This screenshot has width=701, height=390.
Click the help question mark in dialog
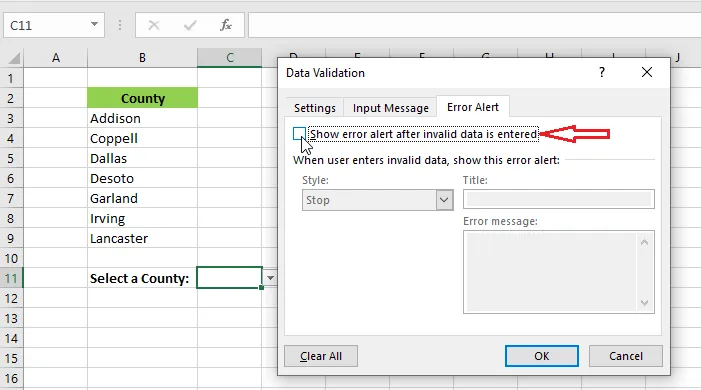tap(602, 72)
